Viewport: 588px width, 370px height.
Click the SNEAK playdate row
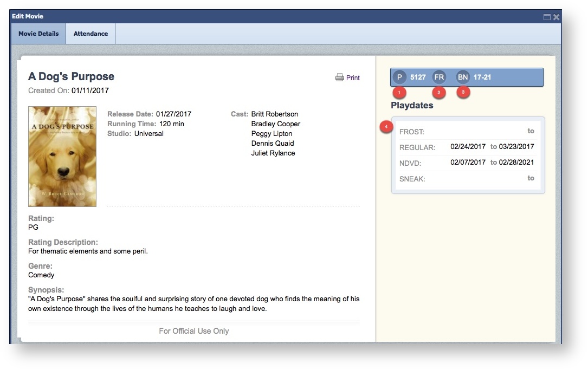tap(467, 178)
